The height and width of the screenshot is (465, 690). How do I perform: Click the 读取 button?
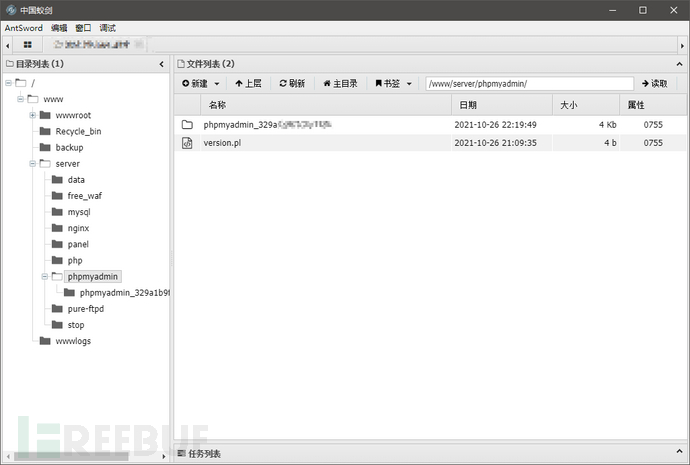click(655, 84)
